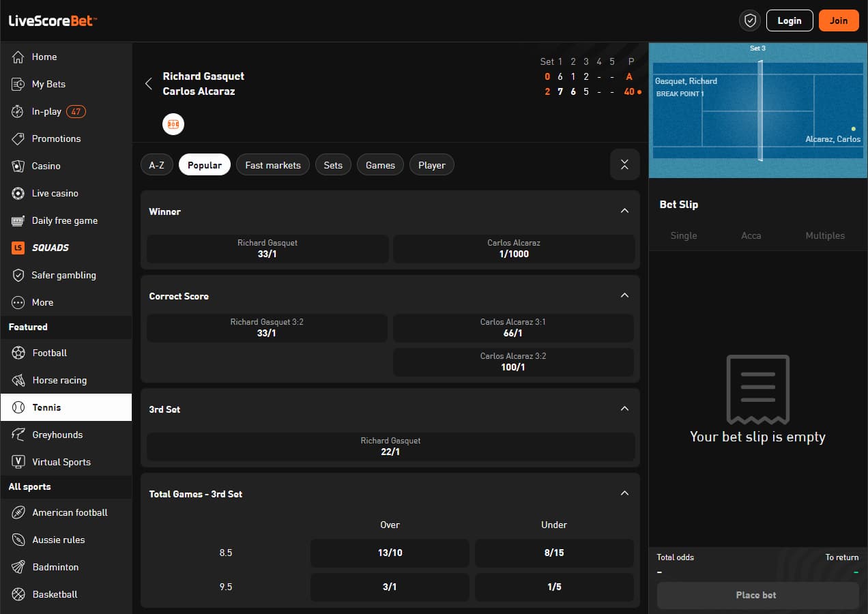
Task: Select the A-Z markets filter
Action: (x=157, y=165)
